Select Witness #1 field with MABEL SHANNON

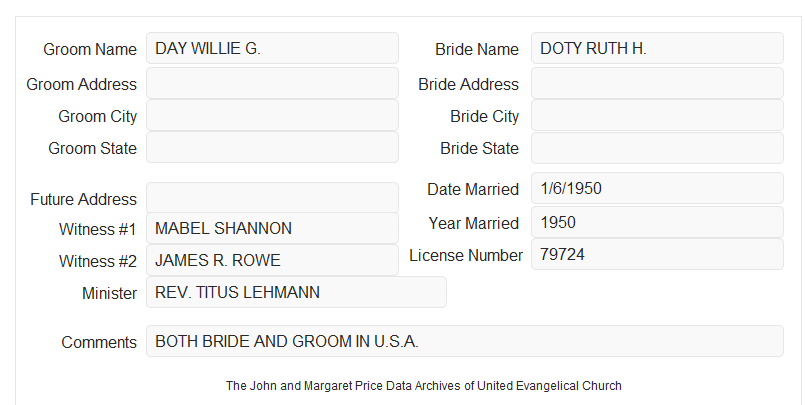click(272, 228)
